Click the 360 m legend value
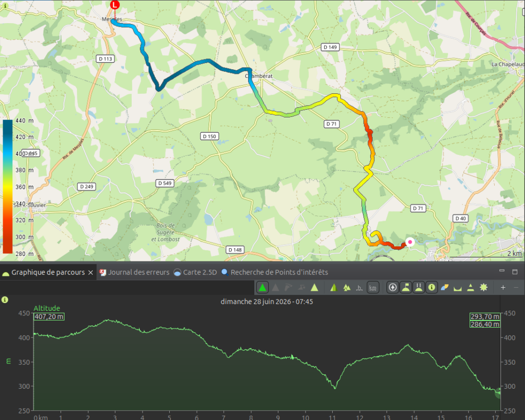Screen dimensions: 525x420 (25, 187)
